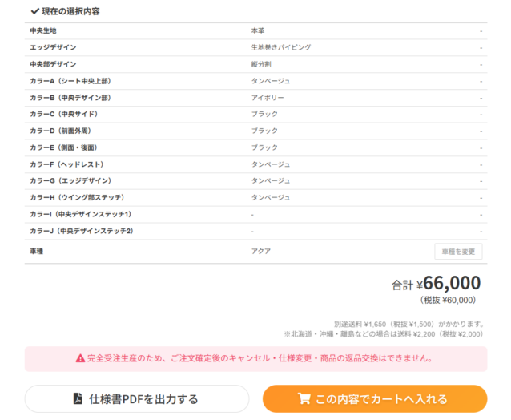This screenshot has height=420, width=511.
Task: Click the checkmark icon beside 現在の選択内容
Action: tap(34, 12)
